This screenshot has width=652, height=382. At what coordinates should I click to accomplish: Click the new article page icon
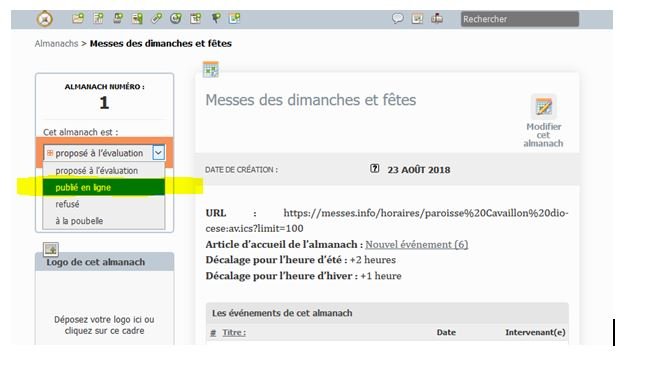point(99,18)
